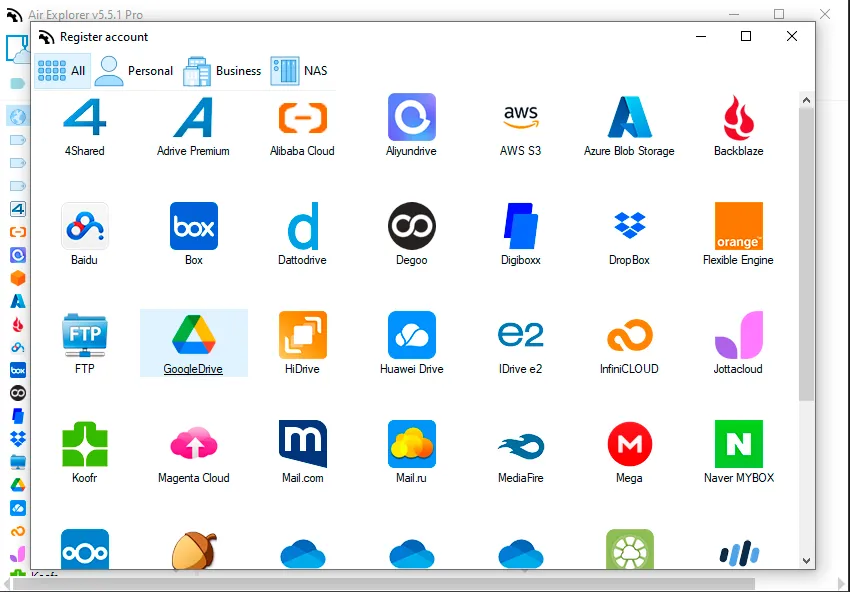Click the scroll up arrow of the service list

click(x=806, y=100)
